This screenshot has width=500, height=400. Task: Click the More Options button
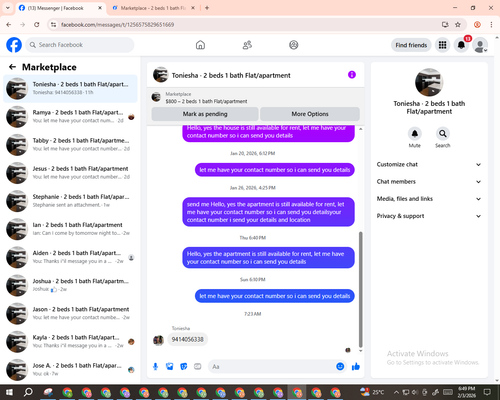(310, 114)
